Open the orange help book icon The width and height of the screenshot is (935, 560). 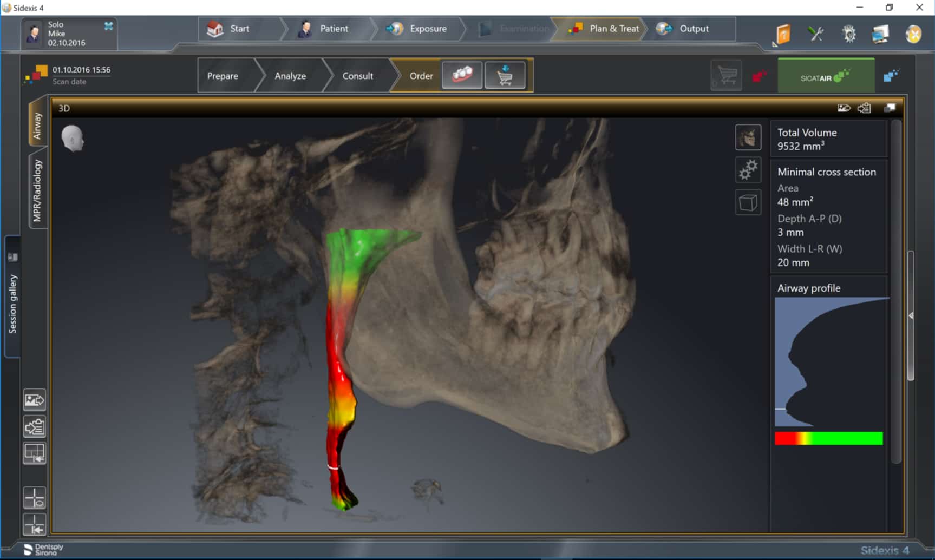[783, 34]
